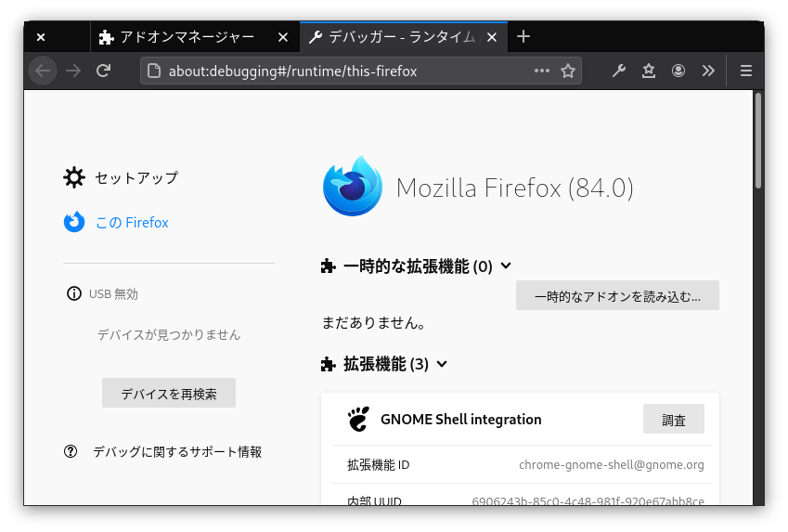
Task: Open the bookmarks/library star tray icon
Action: pyautogui.click(x=649, y=71)
